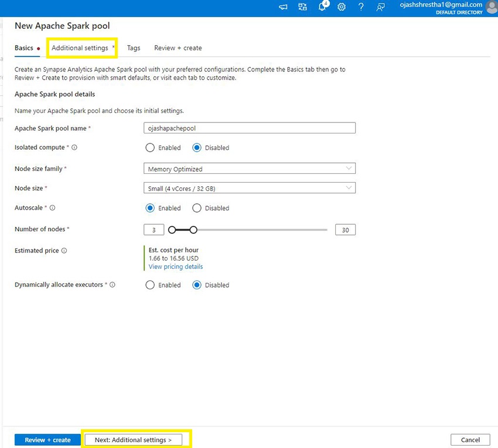Click the info icon next to Dynamically allocate executors
This screenshot has width=498, height=448.
pyautogui.click(x=112, y=285)
